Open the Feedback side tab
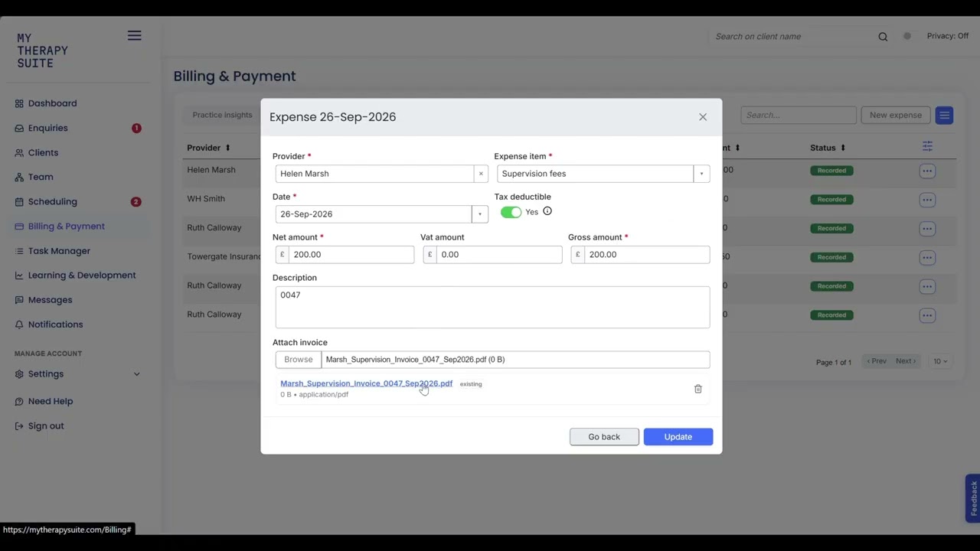Viewport: 980px width, 551px height. point(973,498)
